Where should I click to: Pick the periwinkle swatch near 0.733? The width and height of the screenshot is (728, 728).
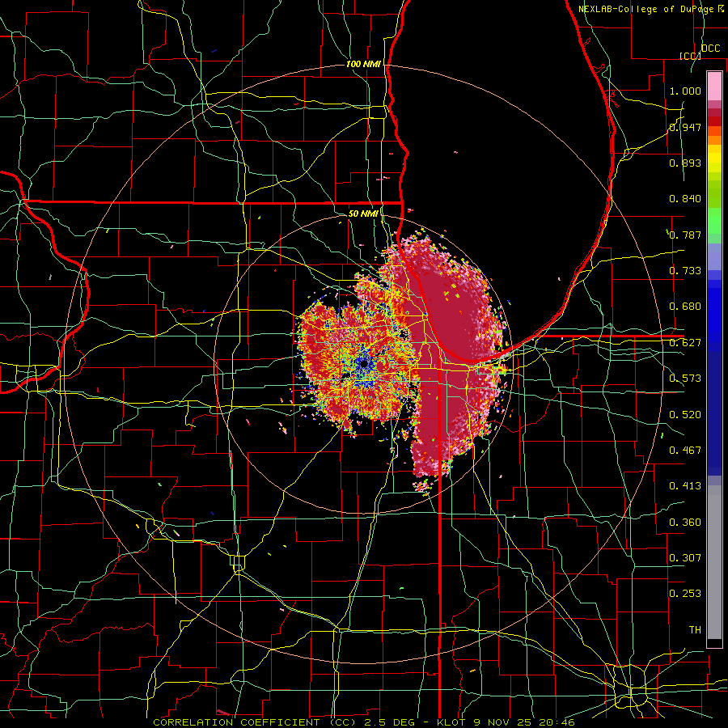[x=714, y=258]
